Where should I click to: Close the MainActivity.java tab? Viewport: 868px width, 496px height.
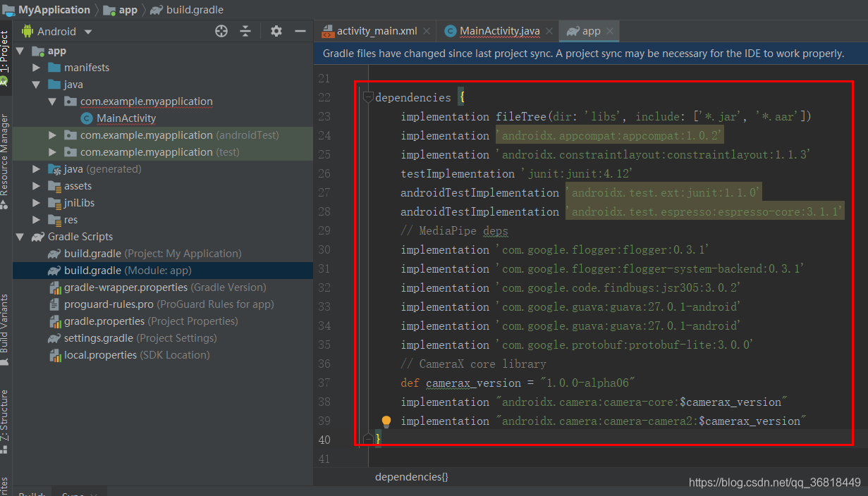pos(549,31)
